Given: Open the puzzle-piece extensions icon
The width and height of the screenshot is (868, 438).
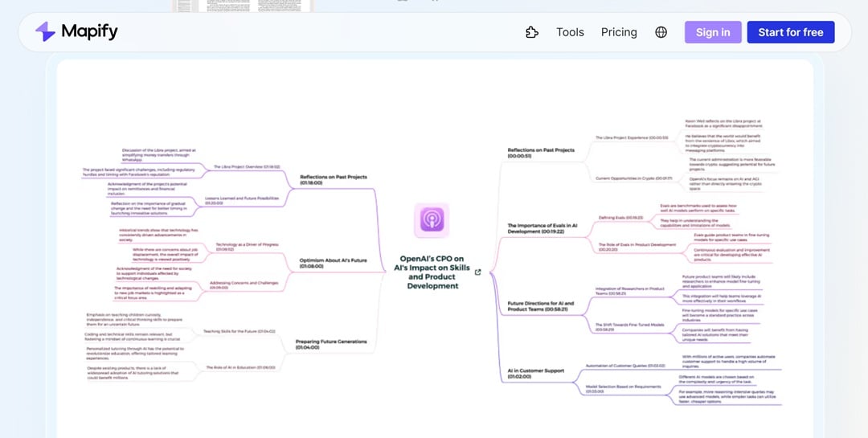Looking at the screenshot, I should tap(532, 32).
